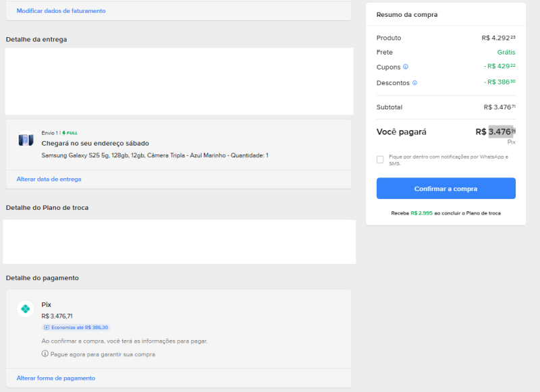Click the green FULL lightning badge

pos(70,133)
